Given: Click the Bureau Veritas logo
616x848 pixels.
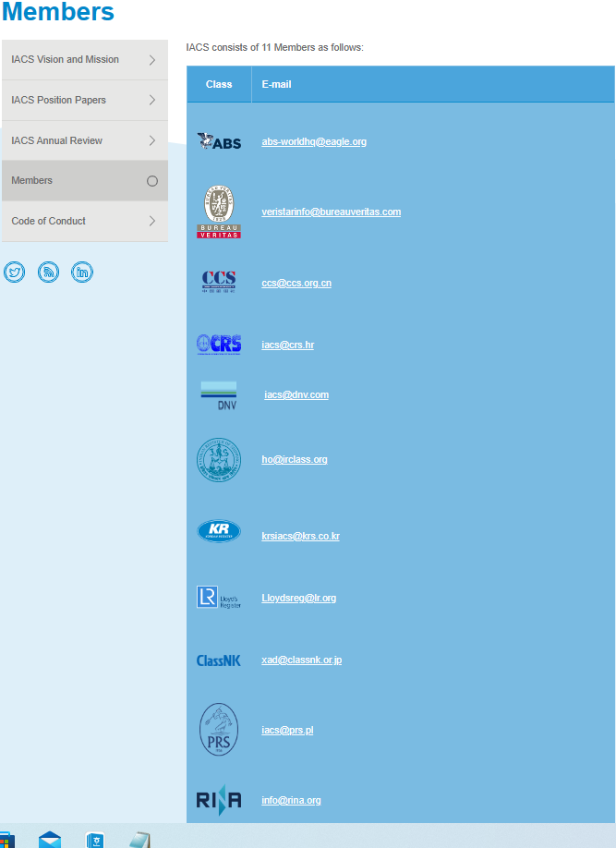Looking at the screenshot, I should (x=219, y=212).
